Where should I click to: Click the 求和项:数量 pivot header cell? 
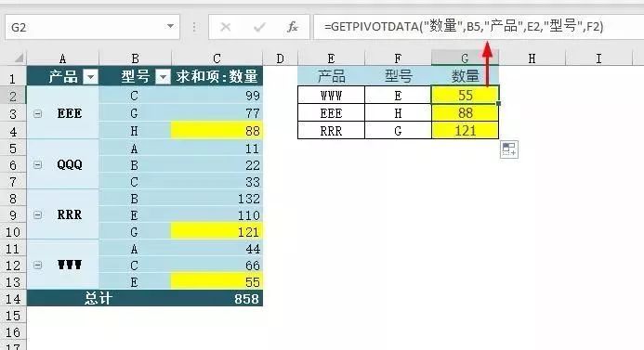tap(217, 76)
